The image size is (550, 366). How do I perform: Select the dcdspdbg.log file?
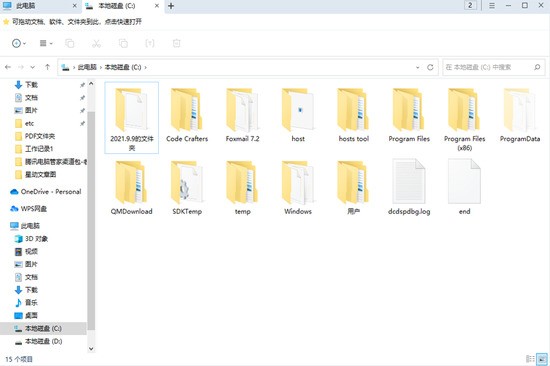coord(409,187)
